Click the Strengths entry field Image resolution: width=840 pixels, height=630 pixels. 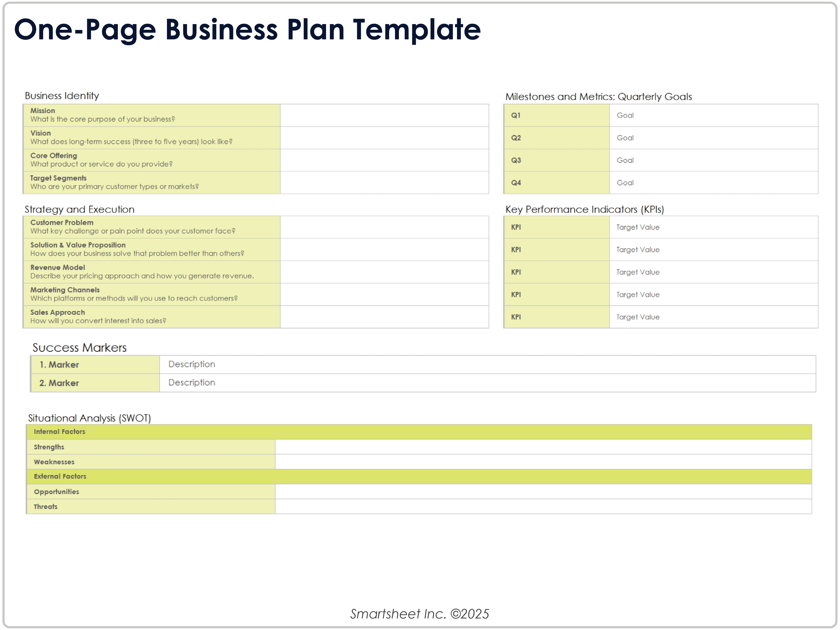[x=543, y=447]
